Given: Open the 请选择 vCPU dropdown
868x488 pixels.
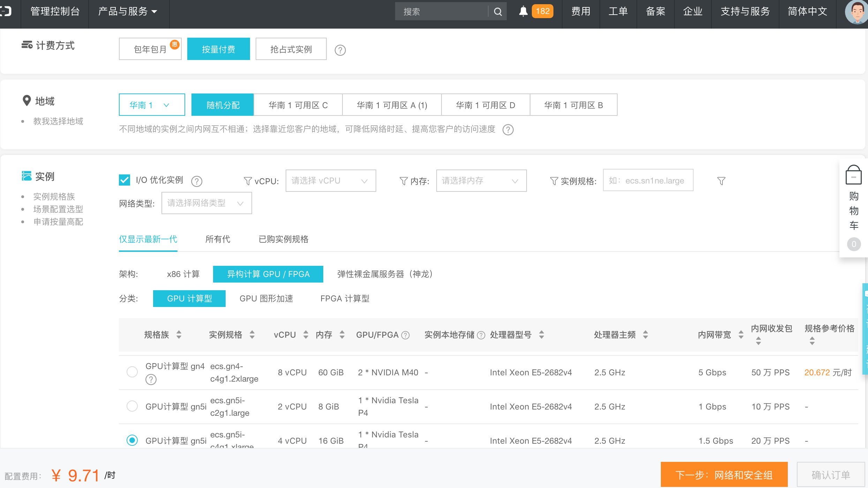Looking at the screenshot, I should [x=331, y=181].
